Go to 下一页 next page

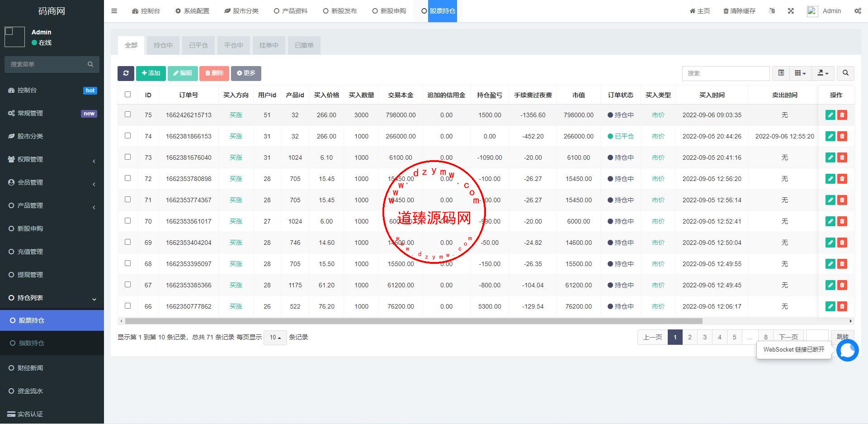pos(788,337)
